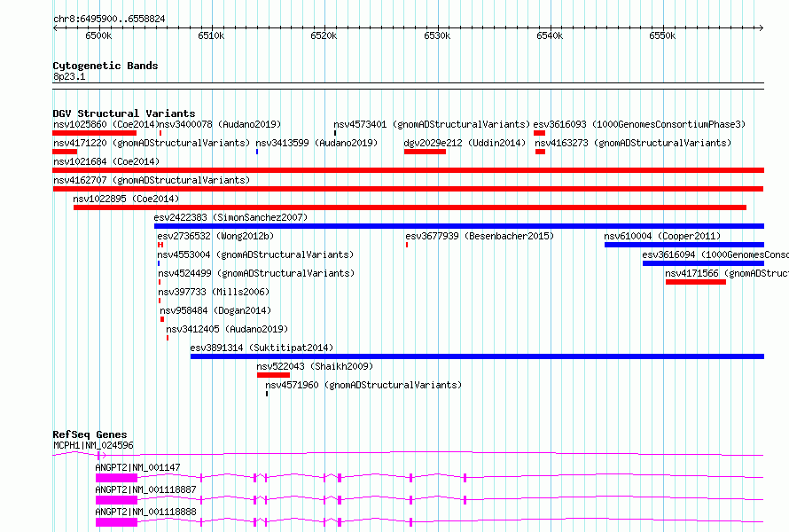Select the red bar under nsv1025860
789x532 pixels.
[95, 133]
